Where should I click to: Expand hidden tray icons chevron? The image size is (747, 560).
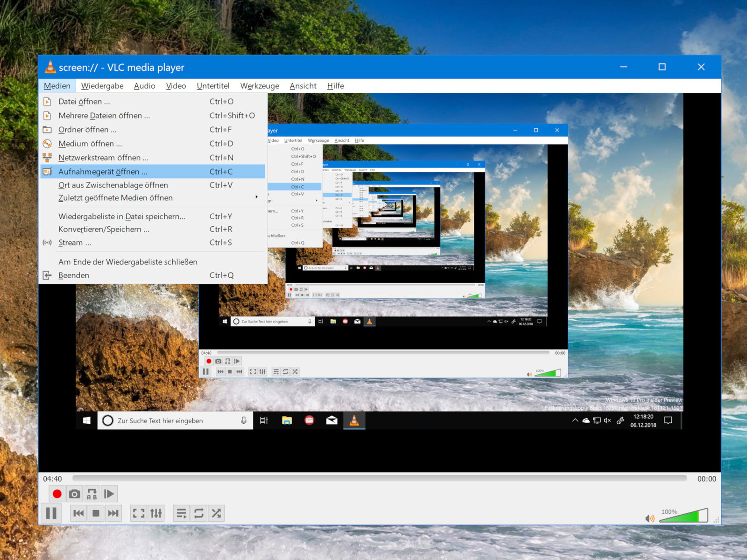click(x=575, y=420)
